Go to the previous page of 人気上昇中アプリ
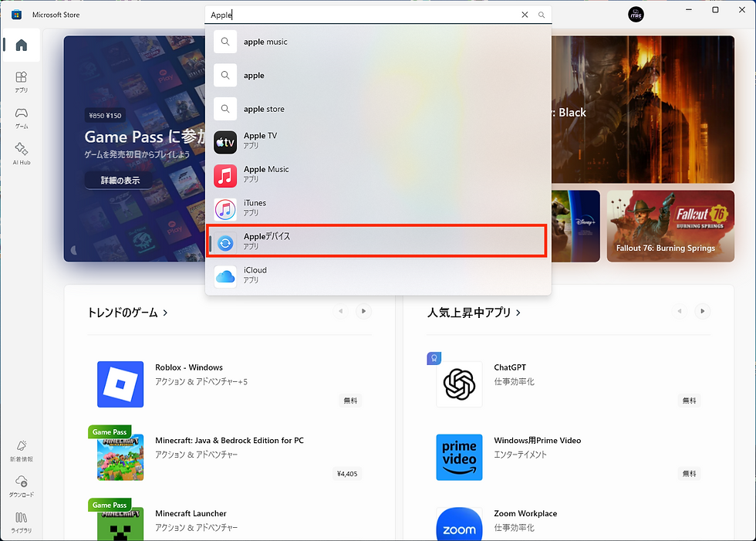Image resolution: width=756 pixels, height=541 pixels. 680,312
